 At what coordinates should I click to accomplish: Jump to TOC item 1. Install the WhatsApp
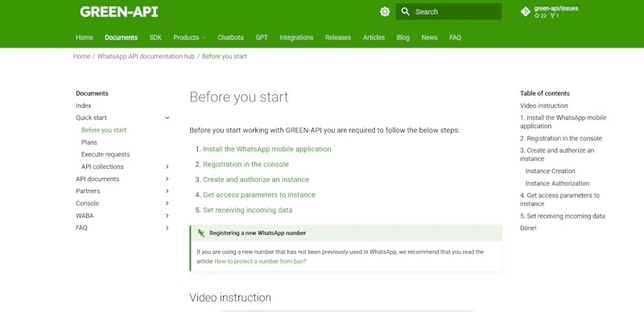click(563, 122)
